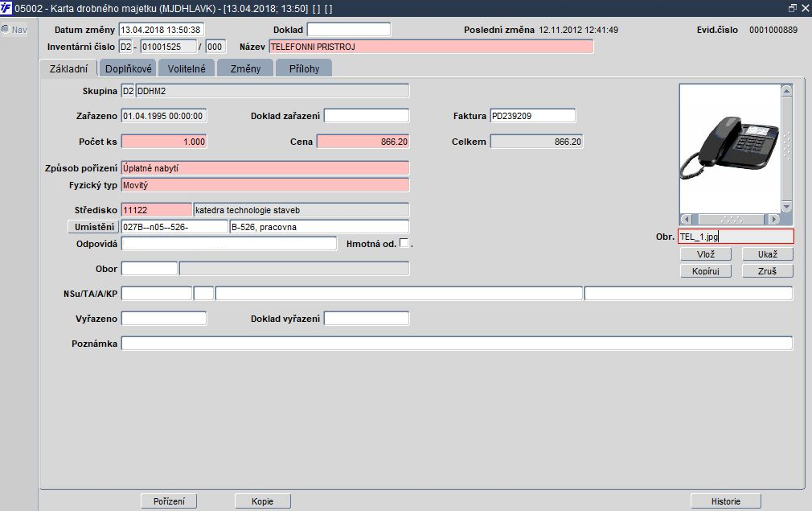Click the Kopíruj button
This screenshot has width=812, height=511.
click(x=706, y=271)
